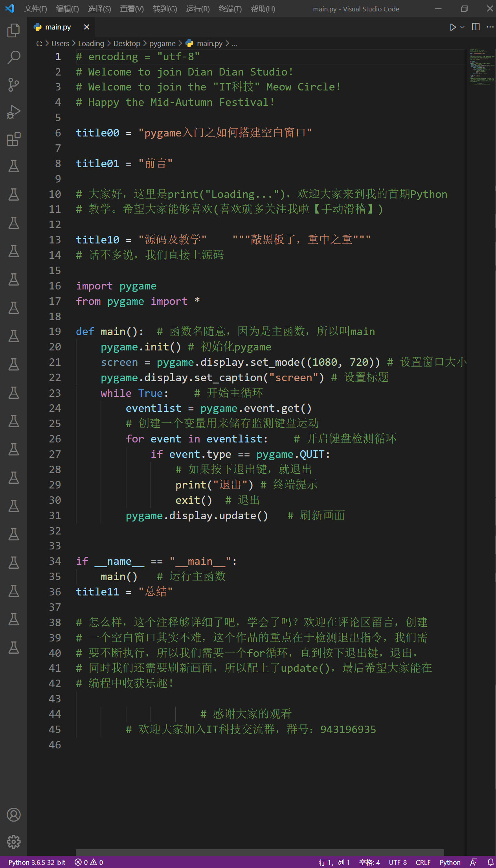Open the 运行(R) menu
The width and height of the screenshot is (496, 868).
click(x=198, y=9)
